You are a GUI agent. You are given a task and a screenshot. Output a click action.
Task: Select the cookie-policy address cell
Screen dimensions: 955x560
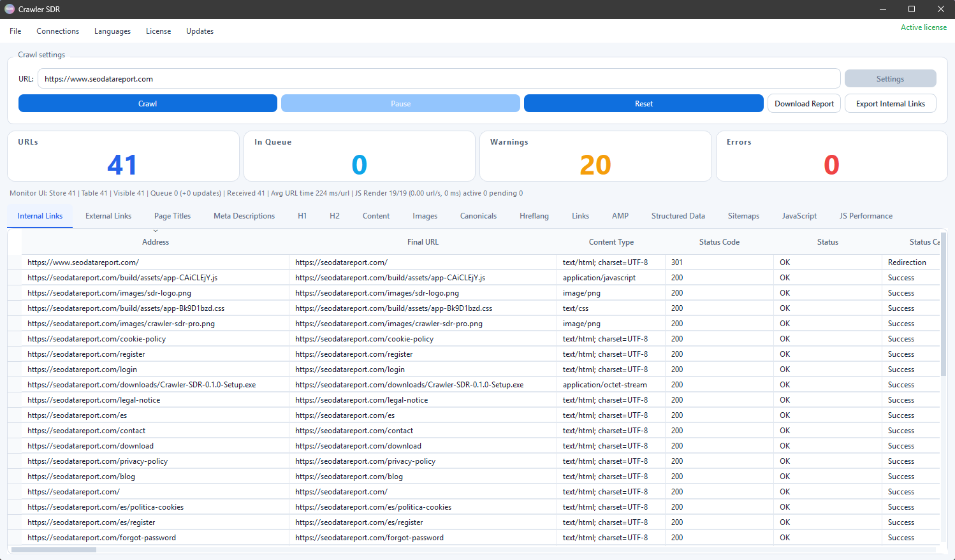156,339
